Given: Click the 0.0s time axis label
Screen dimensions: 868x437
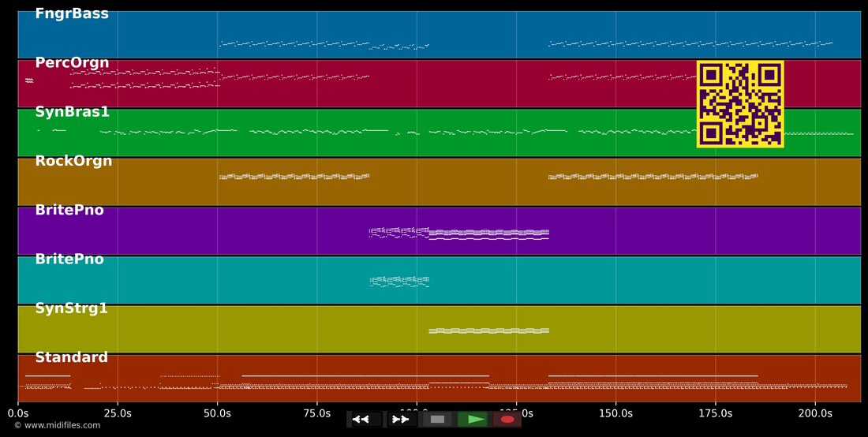Looking at the screenshot, I should coord(18,413).
